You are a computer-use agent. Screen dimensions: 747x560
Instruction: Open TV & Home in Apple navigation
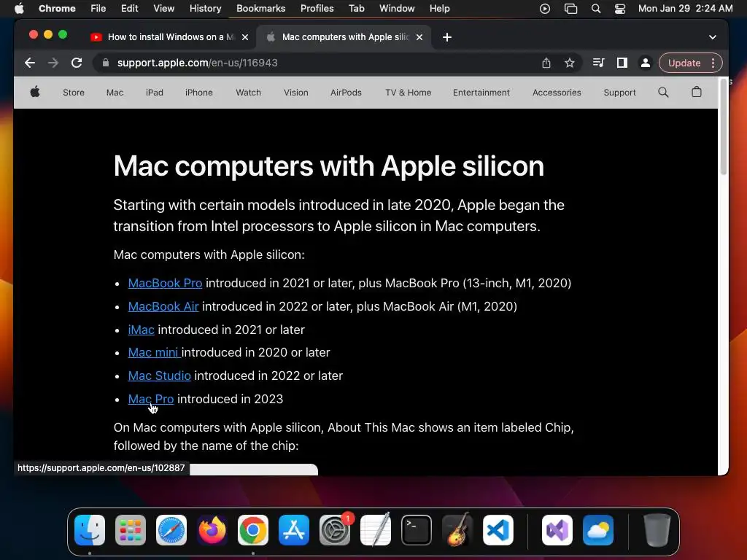[409, 93]
